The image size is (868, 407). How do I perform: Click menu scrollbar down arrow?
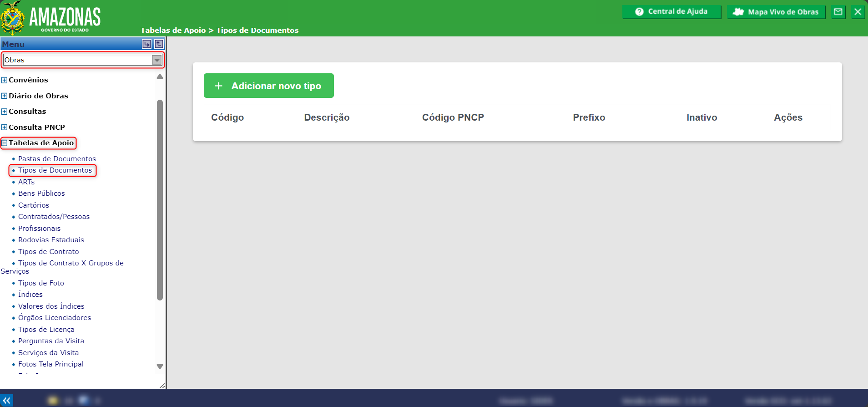[160, 366]
